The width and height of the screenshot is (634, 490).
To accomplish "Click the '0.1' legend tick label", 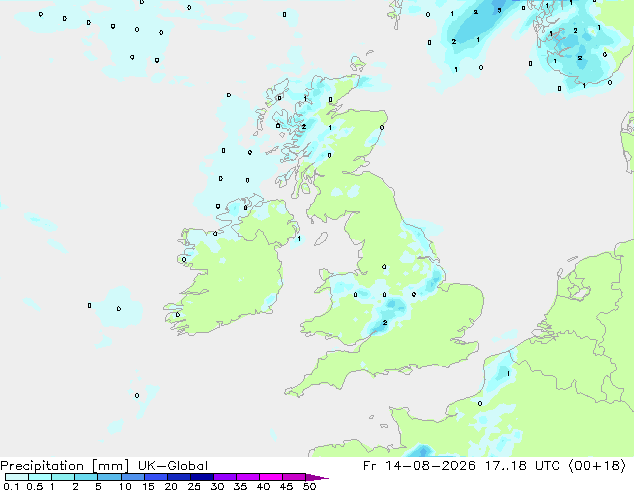I will (11, 486).
